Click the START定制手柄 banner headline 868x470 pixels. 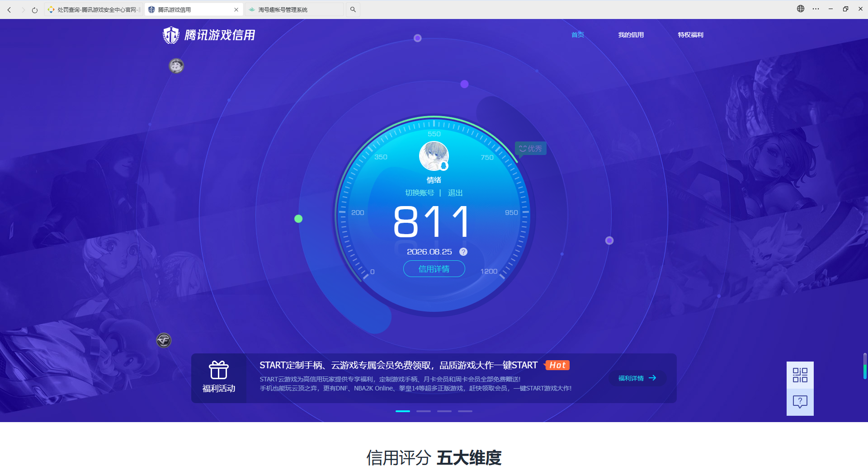398,365
